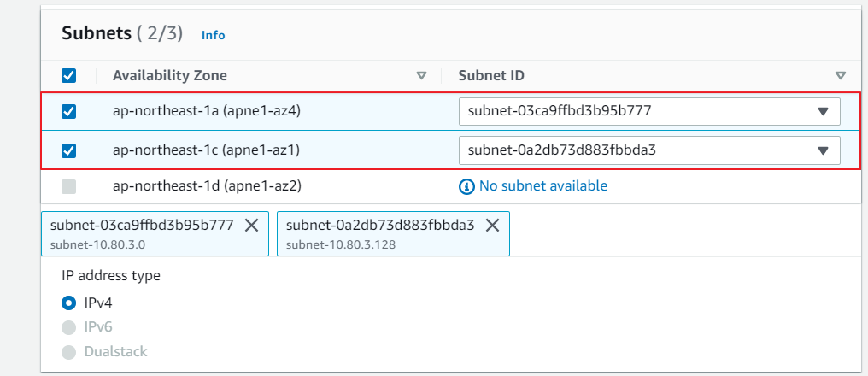Select the IPv6 address type

pos(69,326)
